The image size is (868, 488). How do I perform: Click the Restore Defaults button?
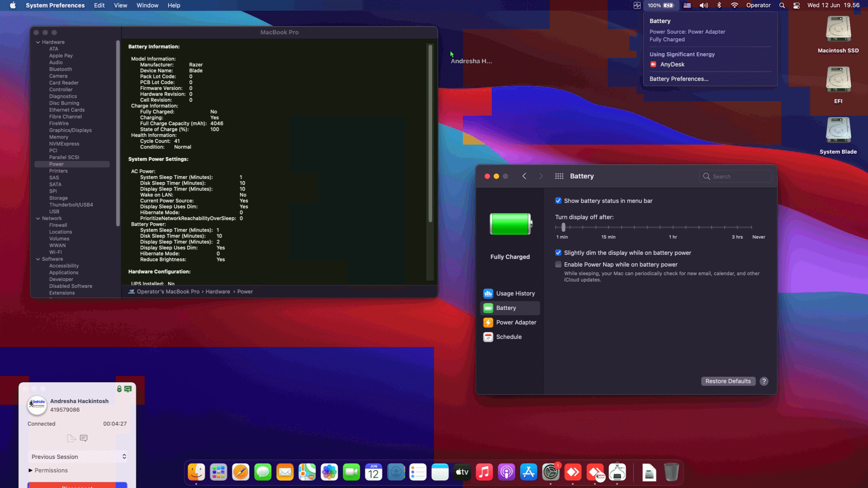click(x=728, y=381)
